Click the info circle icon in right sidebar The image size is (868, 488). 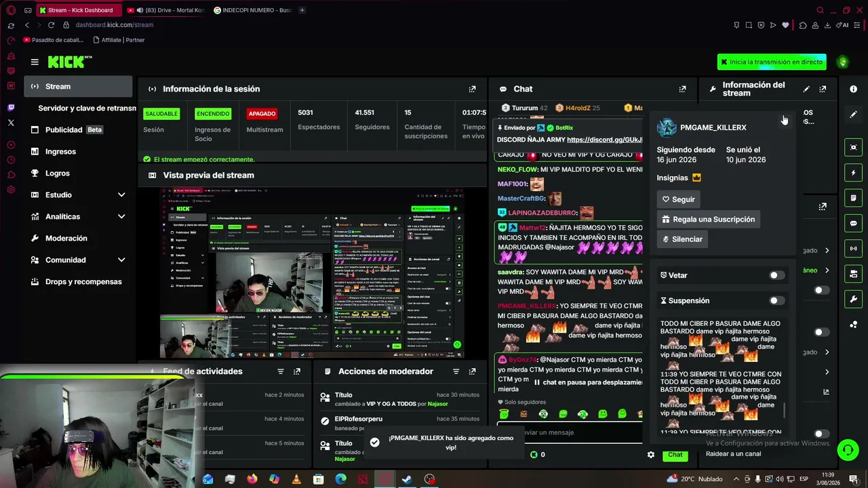[x=853, y=89]
